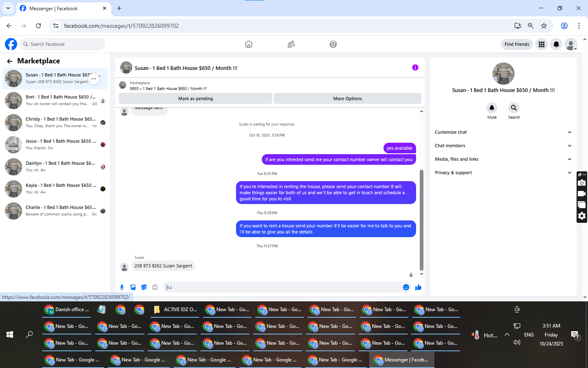This screenshot has width=588, height=368.
Task: Open Charlie's conversation in Marketplace list
Action: [56, 211]
